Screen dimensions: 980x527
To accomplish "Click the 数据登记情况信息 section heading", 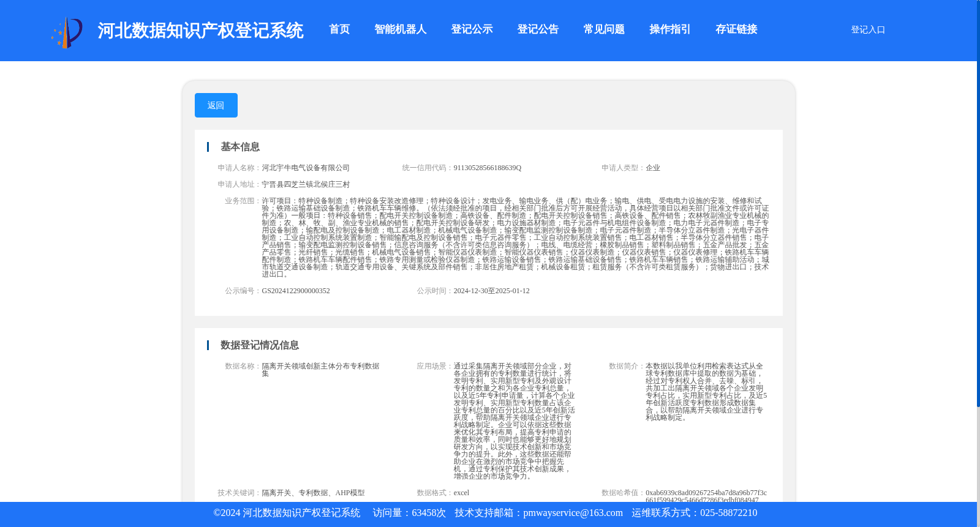I will pyautogui.click(x=260, y=345).
